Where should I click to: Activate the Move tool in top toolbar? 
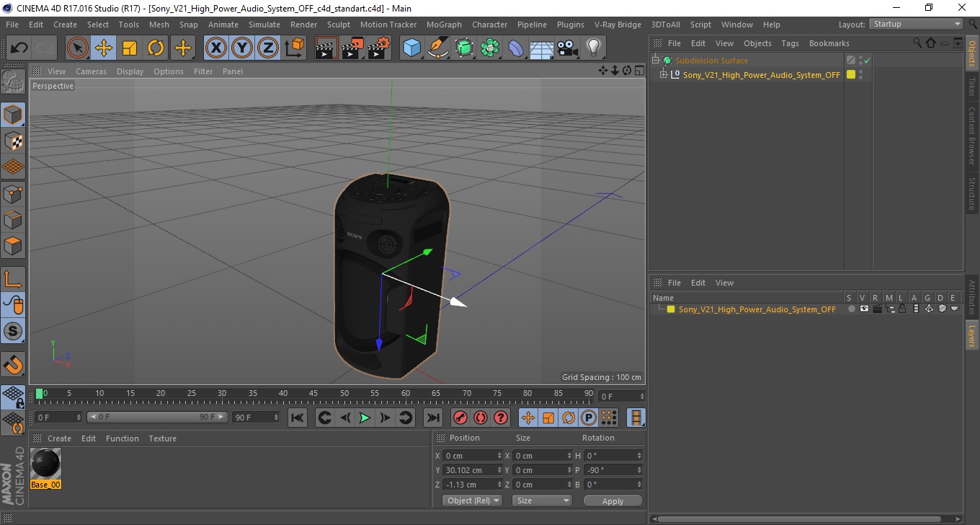(104, 48)
